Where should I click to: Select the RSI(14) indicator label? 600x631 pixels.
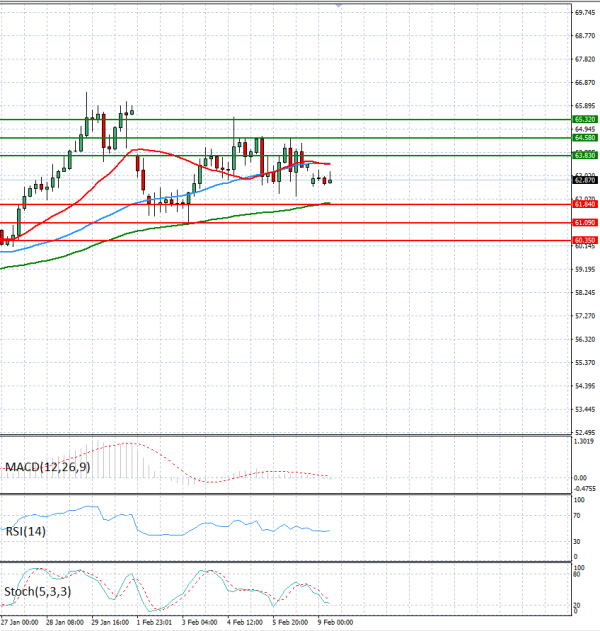tap(26, 531)
